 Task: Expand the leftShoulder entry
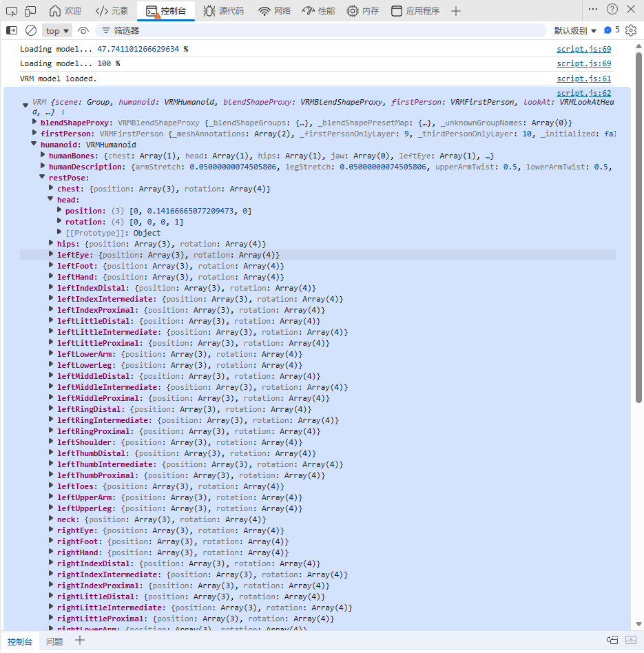coord(51,441)
